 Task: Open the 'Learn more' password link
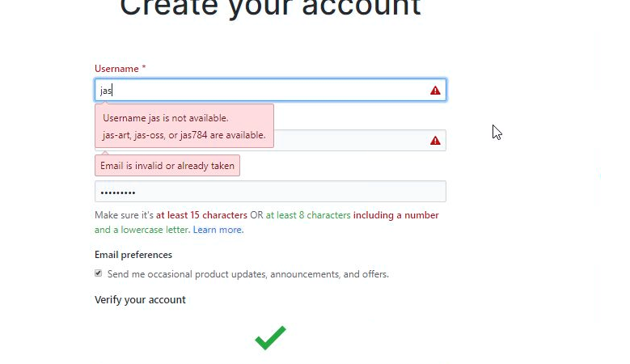pos(218,230)
